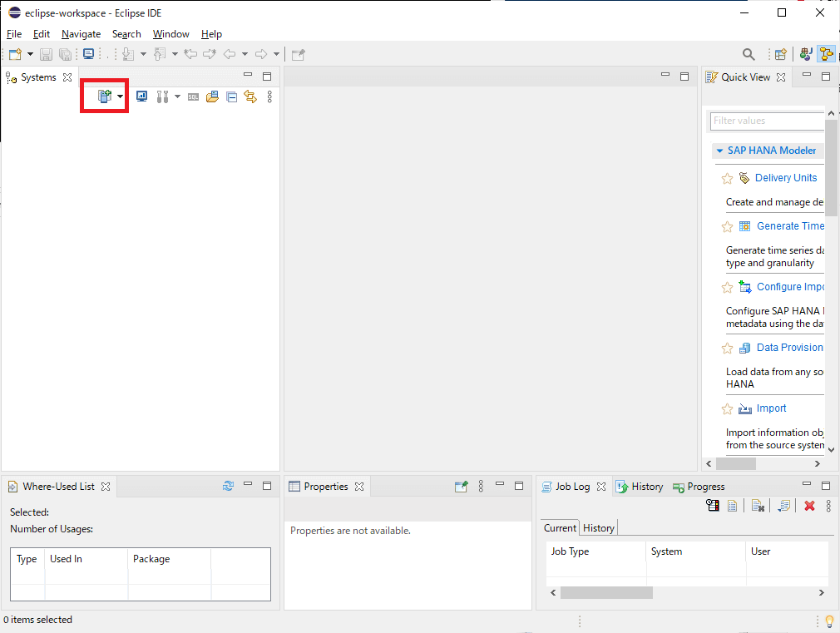Toggle favorite star beside Data Provisioning

(727, 349)
